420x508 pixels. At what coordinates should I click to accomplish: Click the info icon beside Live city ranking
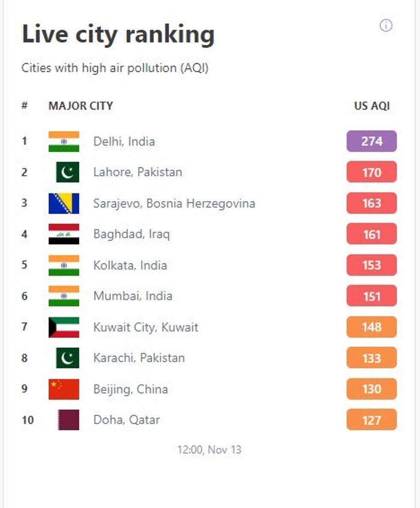(x=386, y=26)
